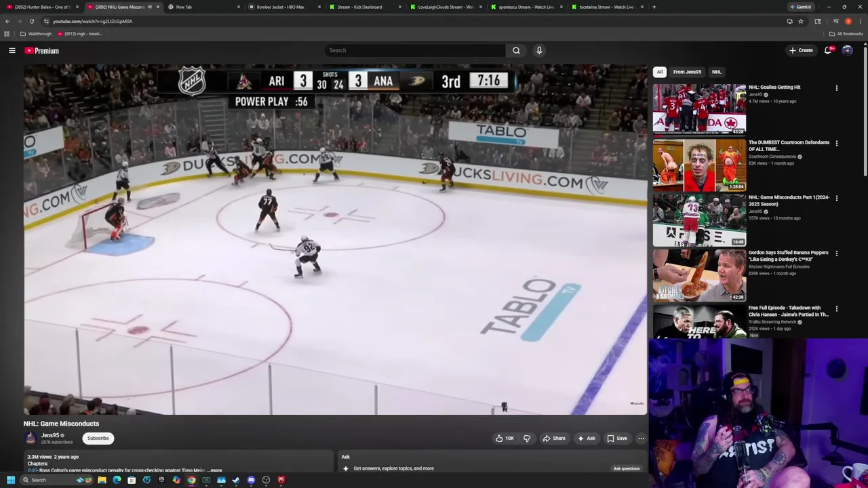The height and width of the screenshot is (488, 868).
Task: Select the From Jens95 filter chip
Action: 687,72
